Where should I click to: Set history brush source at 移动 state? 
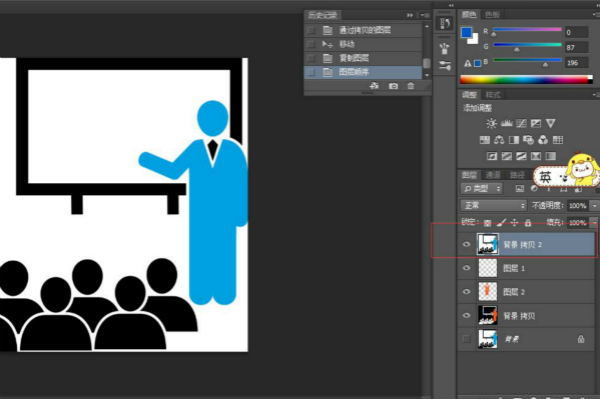click(311, 44)
